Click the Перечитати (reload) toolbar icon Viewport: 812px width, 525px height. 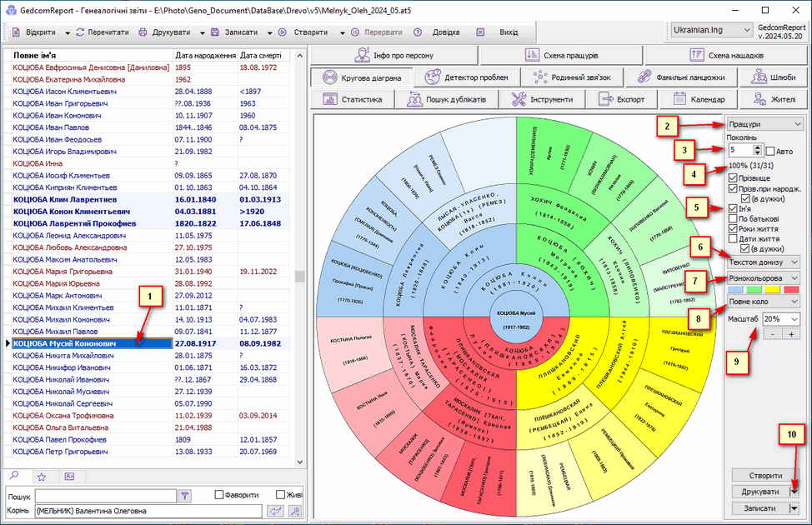(x=80, y=32)
